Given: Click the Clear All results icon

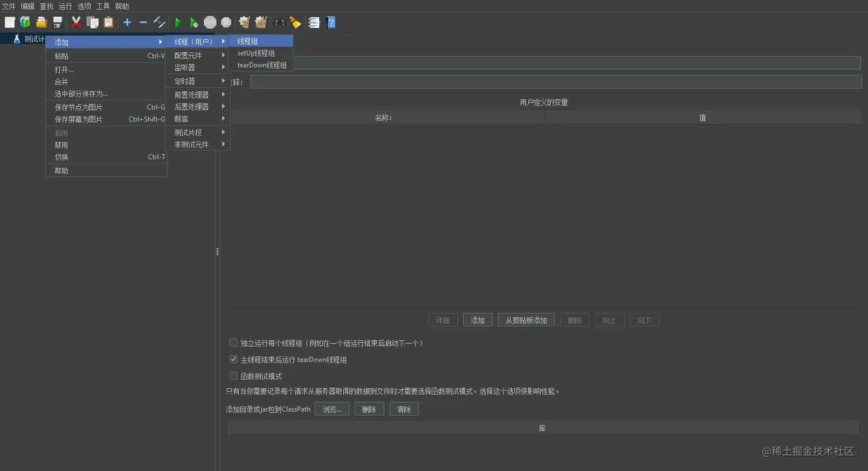Looking at the screenshot, I should tap(261, 22).
